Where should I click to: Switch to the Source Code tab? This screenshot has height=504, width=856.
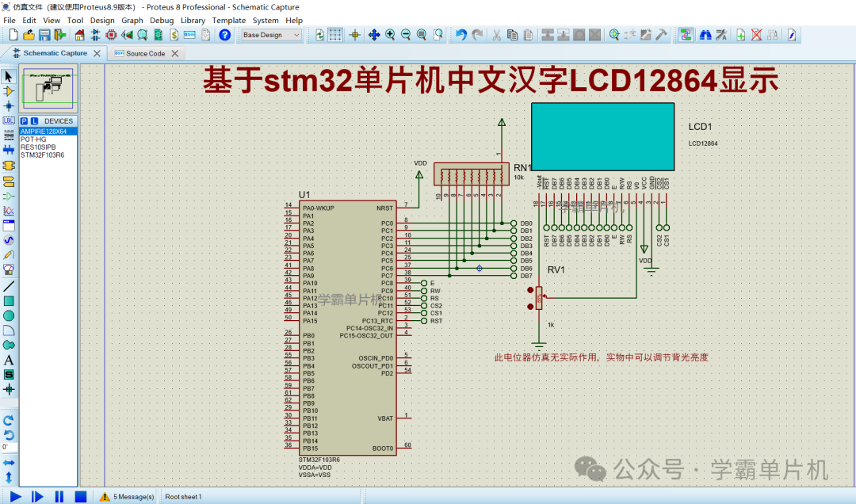tap(145, 54)
